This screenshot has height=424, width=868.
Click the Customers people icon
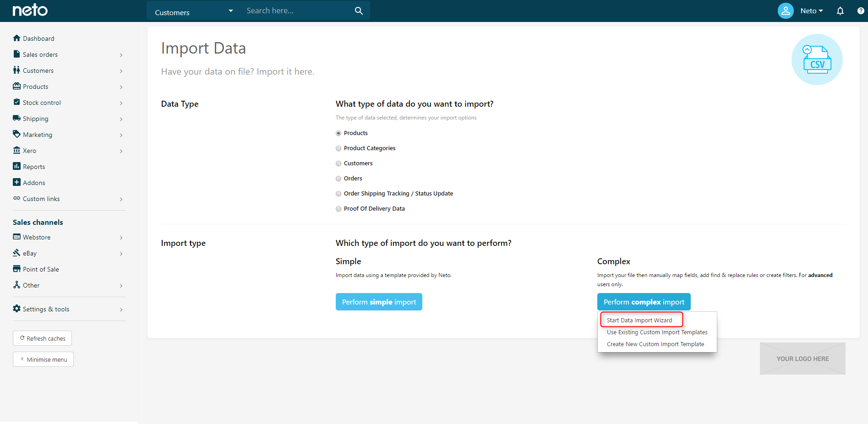(x=16, y=70)
